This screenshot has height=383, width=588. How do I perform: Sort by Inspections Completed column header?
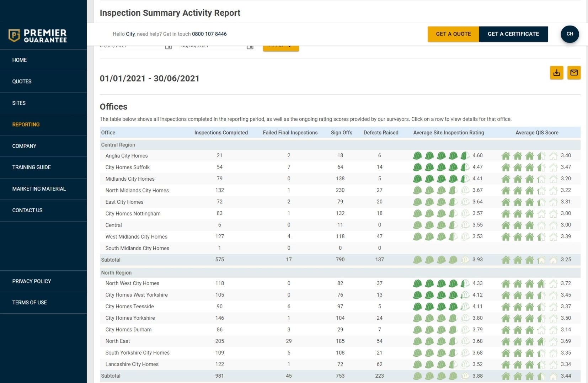(x=221, y=133)
